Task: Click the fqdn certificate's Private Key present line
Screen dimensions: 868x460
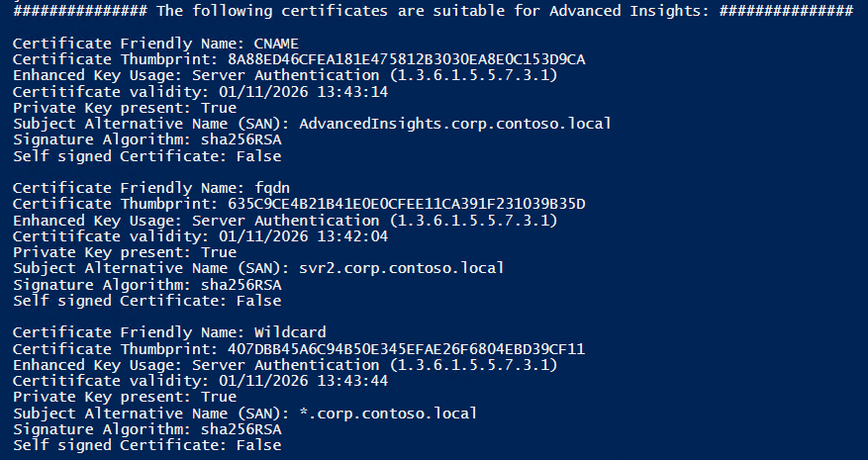Action: pyautogui.click(x=125, y=252)
